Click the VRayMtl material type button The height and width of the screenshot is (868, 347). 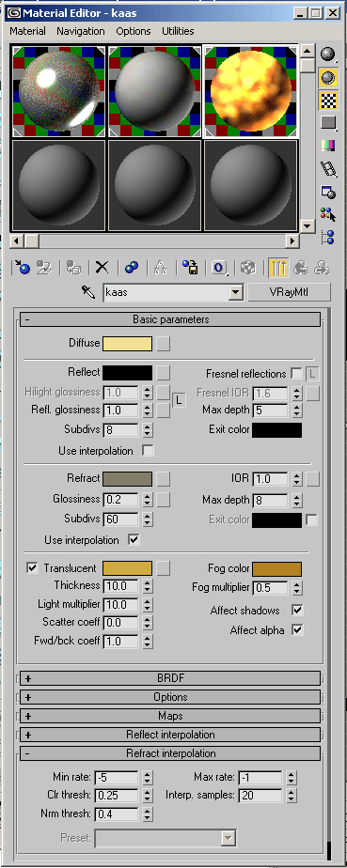pos(289,292)
